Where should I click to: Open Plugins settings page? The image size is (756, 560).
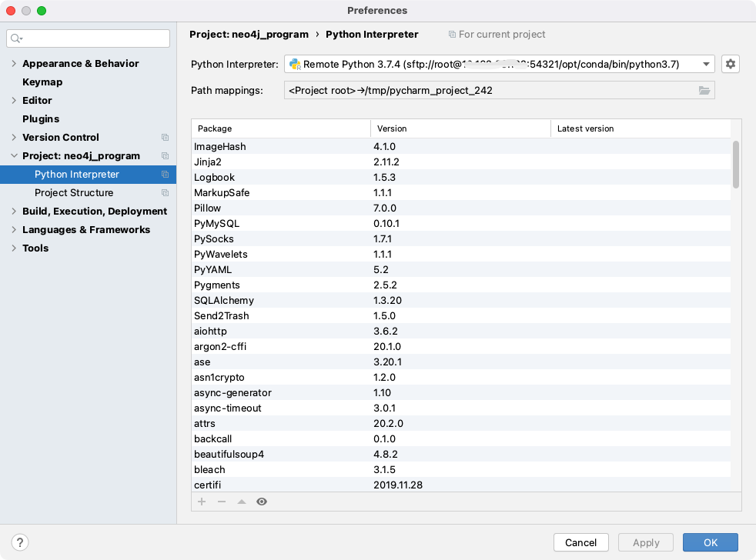[x=41, y=118]
